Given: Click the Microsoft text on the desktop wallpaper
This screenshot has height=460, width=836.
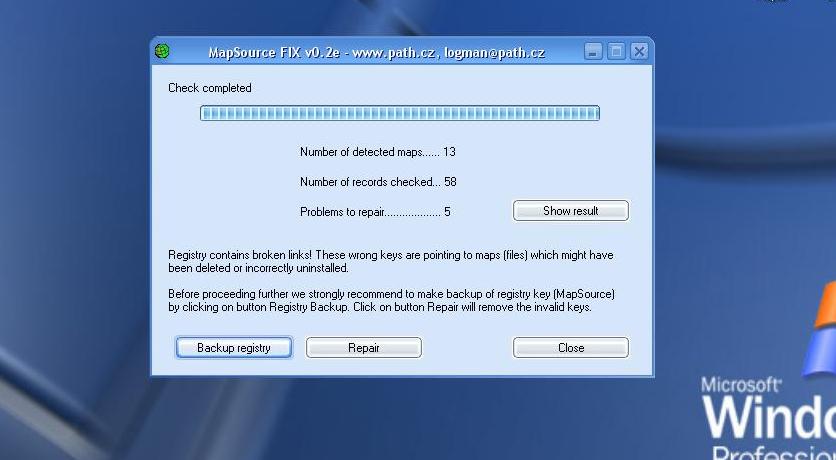Looking at the screenshot, I should pos(740,384).
